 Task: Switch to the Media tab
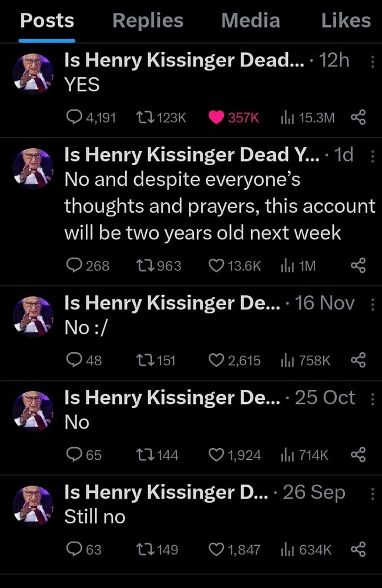coord(250,21)
